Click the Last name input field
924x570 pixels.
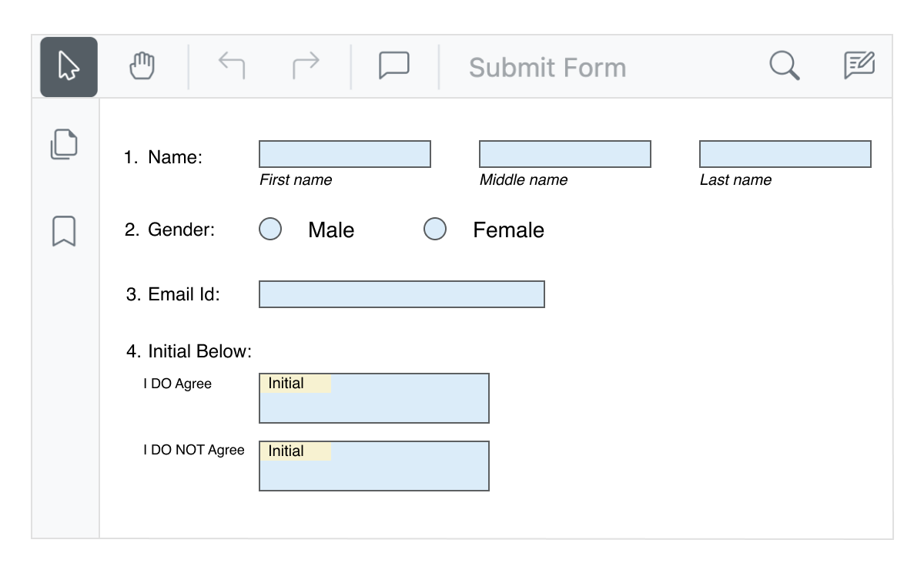point(785,154)
